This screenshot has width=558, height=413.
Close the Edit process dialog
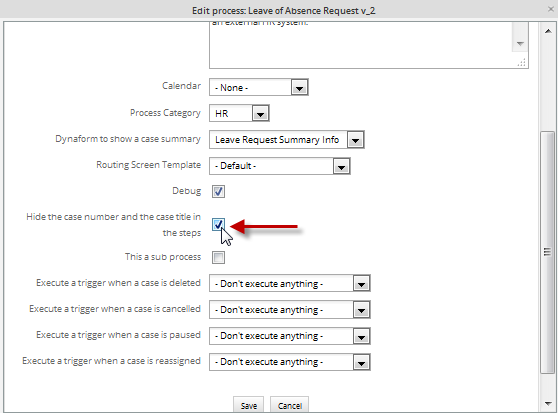(551, 9)
